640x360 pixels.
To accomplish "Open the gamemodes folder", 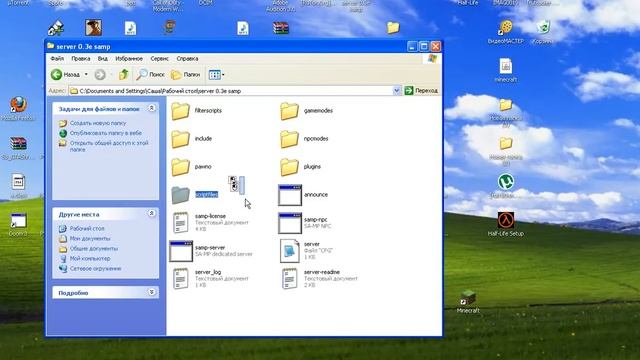I will (289, 111).
